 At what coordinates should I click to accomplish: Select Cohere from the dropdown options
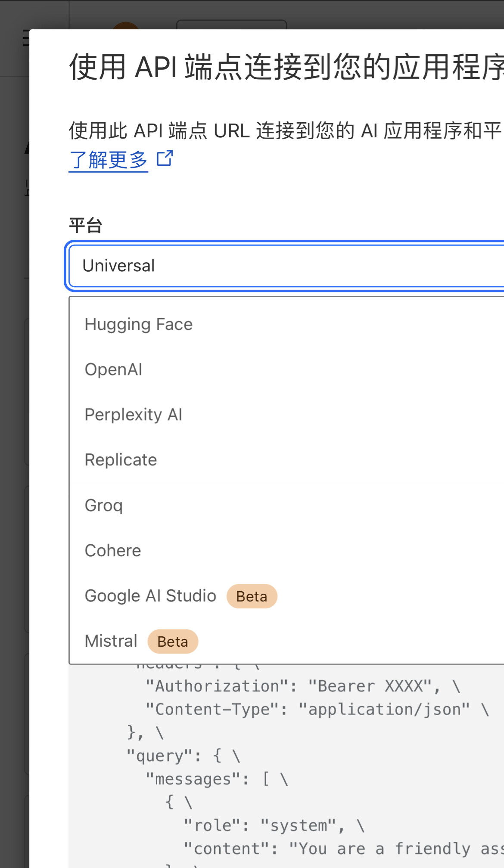(286, 550)
